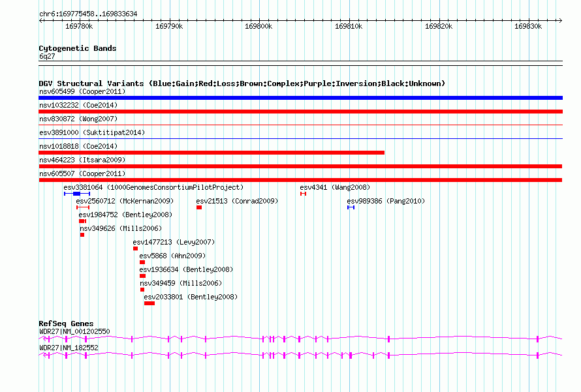The height and width of the screenshot is (392, 581).
Task: Open the nsv605499 (Cooper2011) label
Action: coord(82,91)
